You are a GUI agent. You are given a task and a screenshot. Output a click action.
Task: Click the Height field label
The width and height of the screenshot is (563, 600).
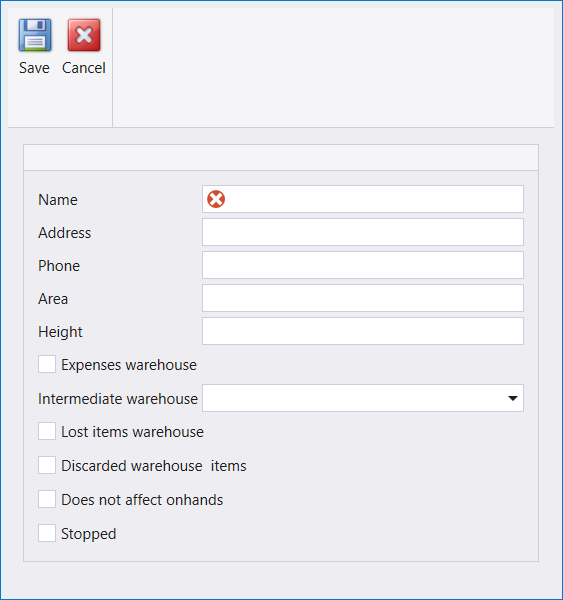pos(60,332)
